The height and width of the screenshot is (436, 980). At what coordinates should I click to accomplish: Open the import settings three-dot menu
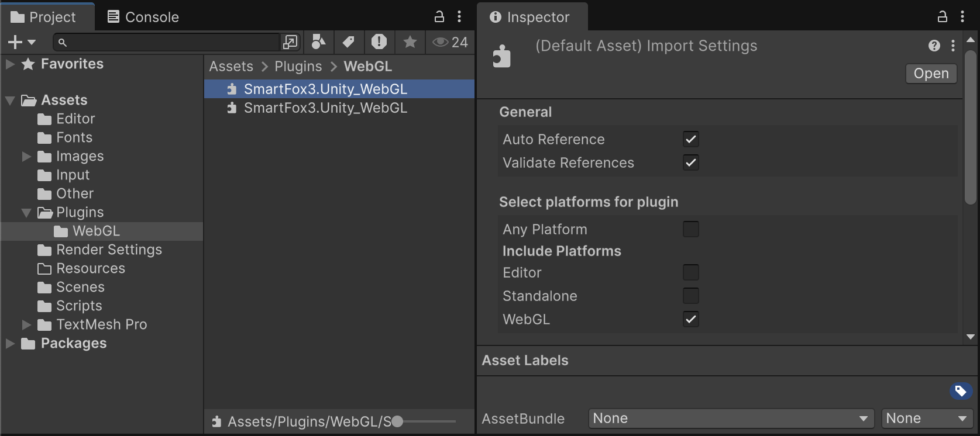[953, 46]
